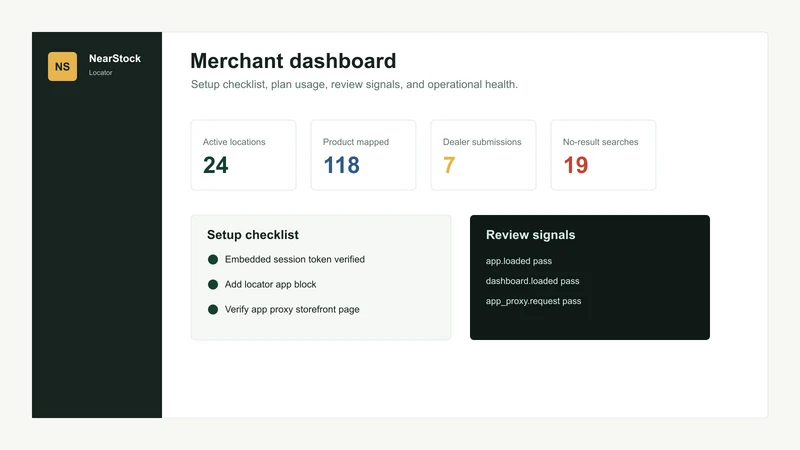
Task: Click the Review signals heading
Action: click(531, 235)
